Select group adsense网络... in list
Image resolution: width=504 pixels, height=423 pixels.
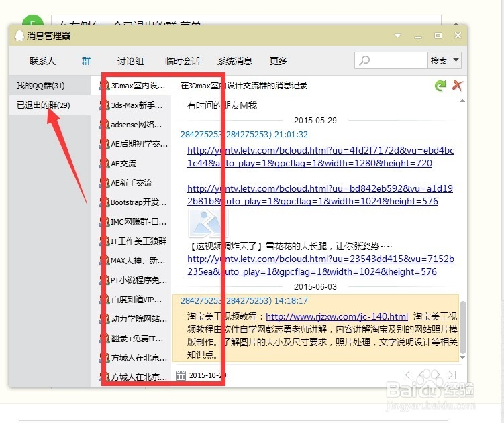134,124
